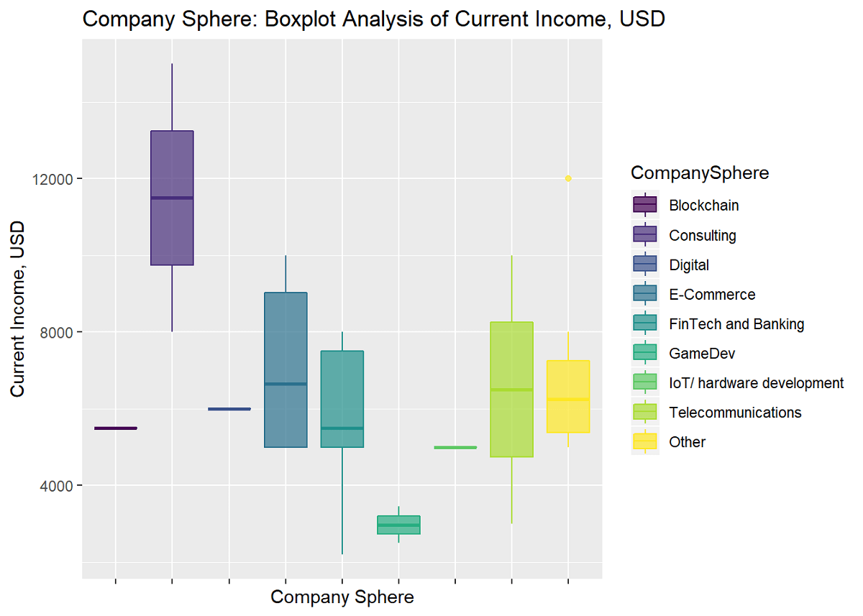
Task: Select the Digital legend swatch
Action: point(645,265)
